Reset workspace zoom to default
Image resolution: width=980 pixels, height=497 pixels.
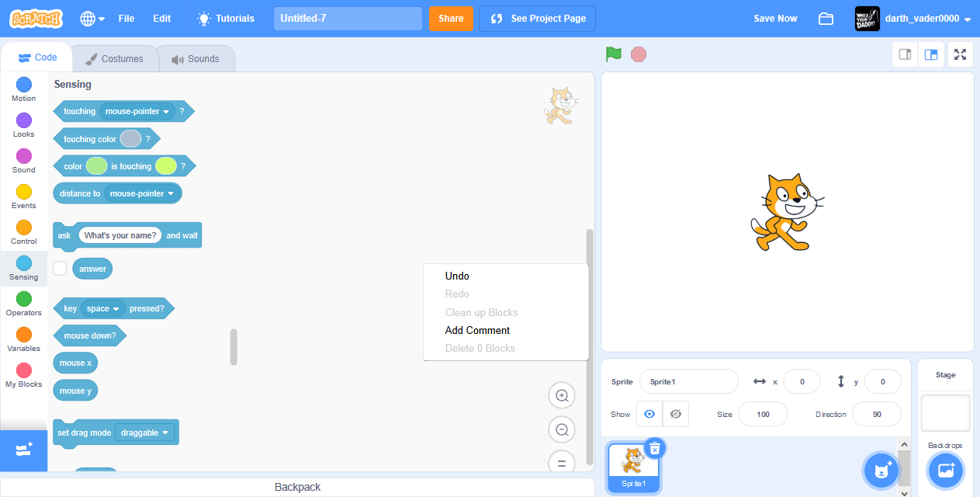(x=562, y=463)
